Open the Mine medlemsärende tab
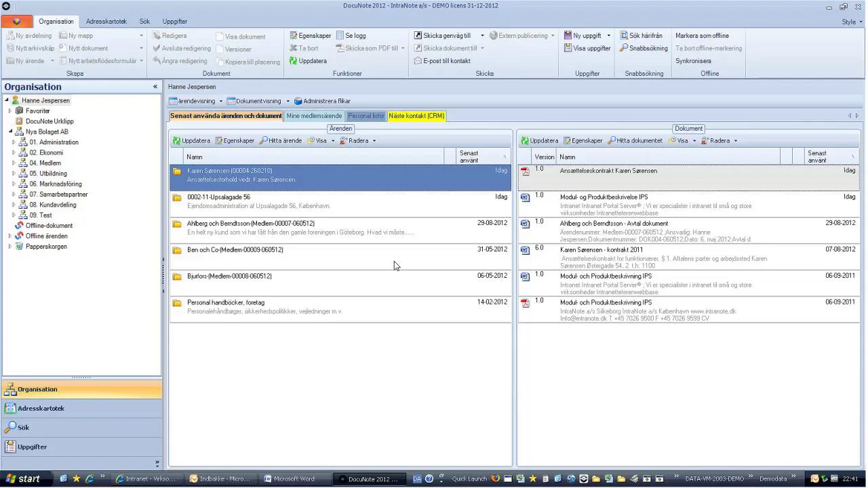Viewport: 868px width, 488px height. click(314, 116)
